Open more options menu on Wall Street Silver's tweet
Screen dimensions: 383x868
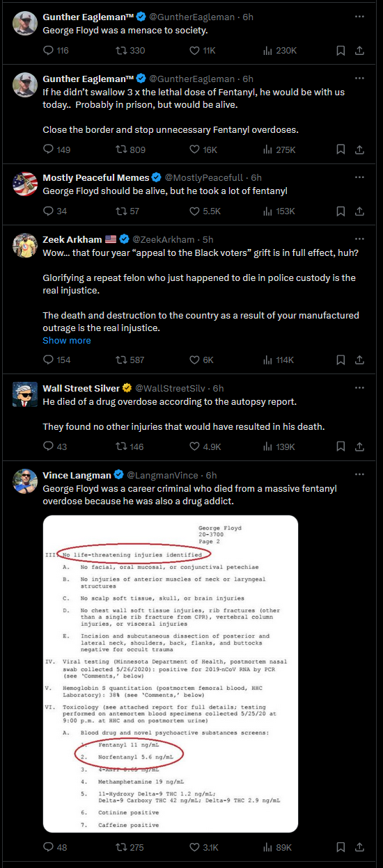click(x=360, y=387)
